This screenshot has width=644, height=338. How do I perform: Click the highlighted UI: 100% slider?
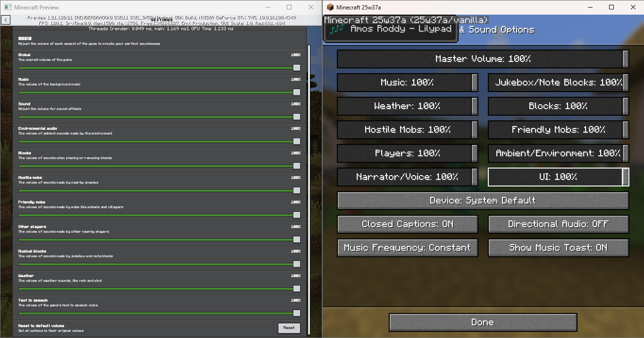click(558, 177)
